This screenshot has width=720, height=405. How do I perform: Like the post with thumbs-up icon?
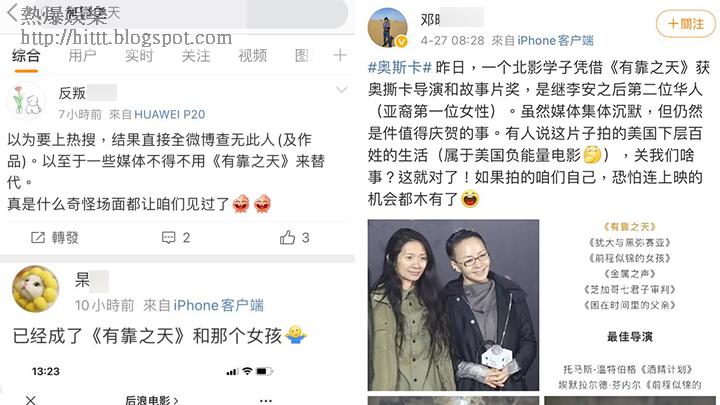pyautogui.click(x=287, y=237)
